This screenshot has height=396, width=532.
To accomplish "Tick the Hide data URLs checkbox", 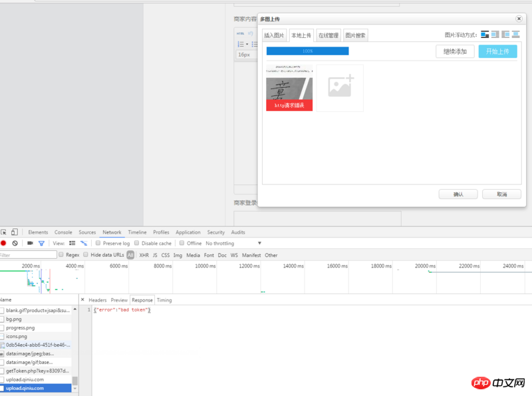I will click(x=86, y=255).
